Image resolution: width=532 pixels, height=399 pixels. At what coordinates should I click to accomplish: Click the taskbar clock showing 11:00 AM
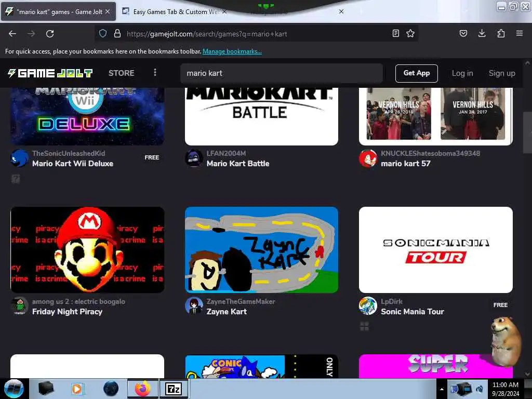505,389
